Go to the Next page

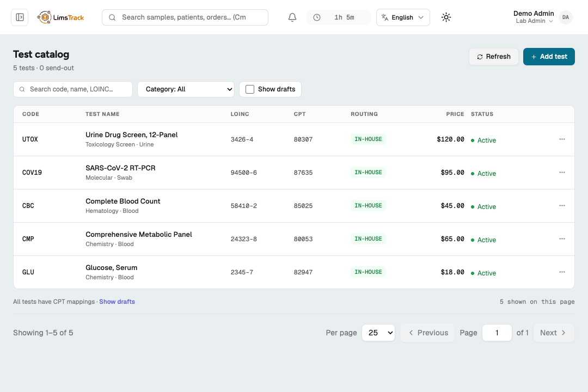(554, 333)
